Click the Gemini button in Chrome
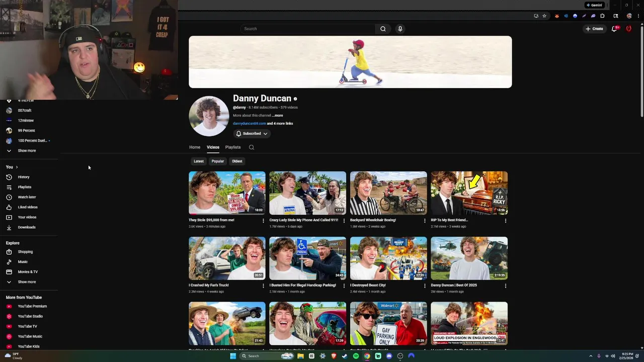The width and height of the screenshot is (644, 362). point(594,5)
